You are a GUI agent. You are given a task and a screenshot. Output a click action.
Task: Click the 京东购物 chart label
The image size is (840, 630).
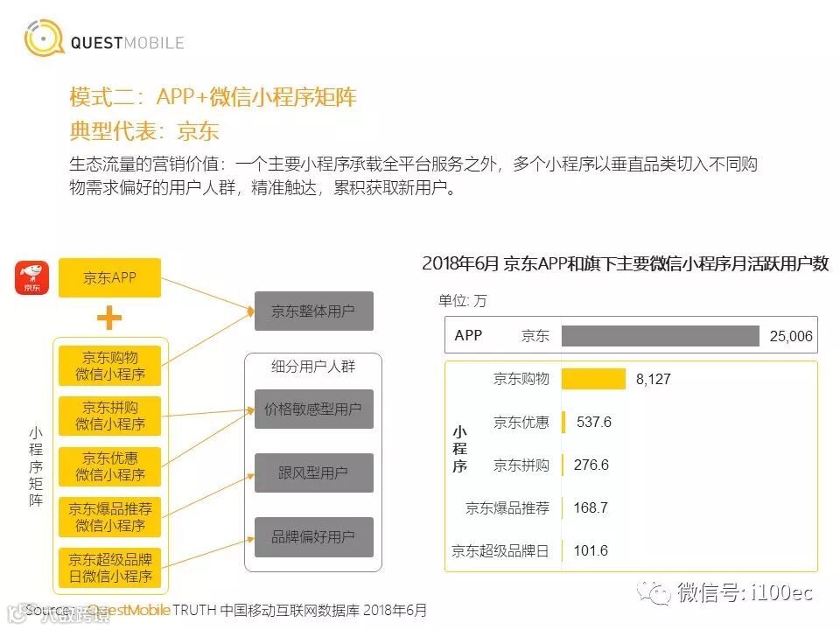pyautogui.click(x=521, y=379)
